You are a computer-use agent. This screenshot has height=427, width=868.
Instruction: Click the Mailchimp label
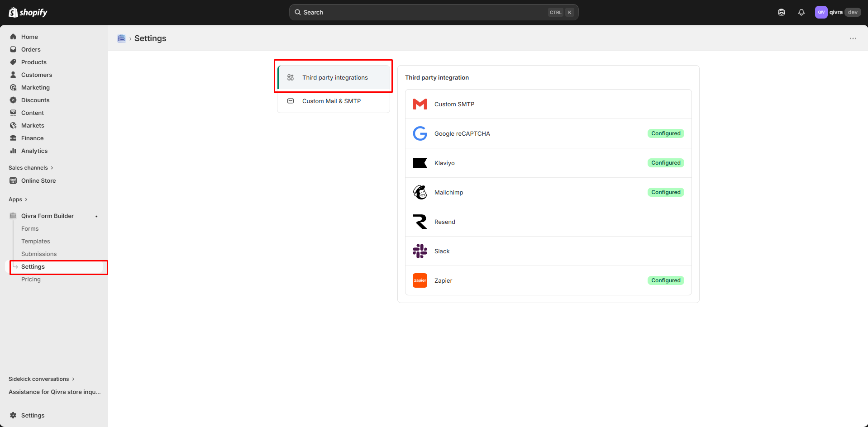point(448,192)
